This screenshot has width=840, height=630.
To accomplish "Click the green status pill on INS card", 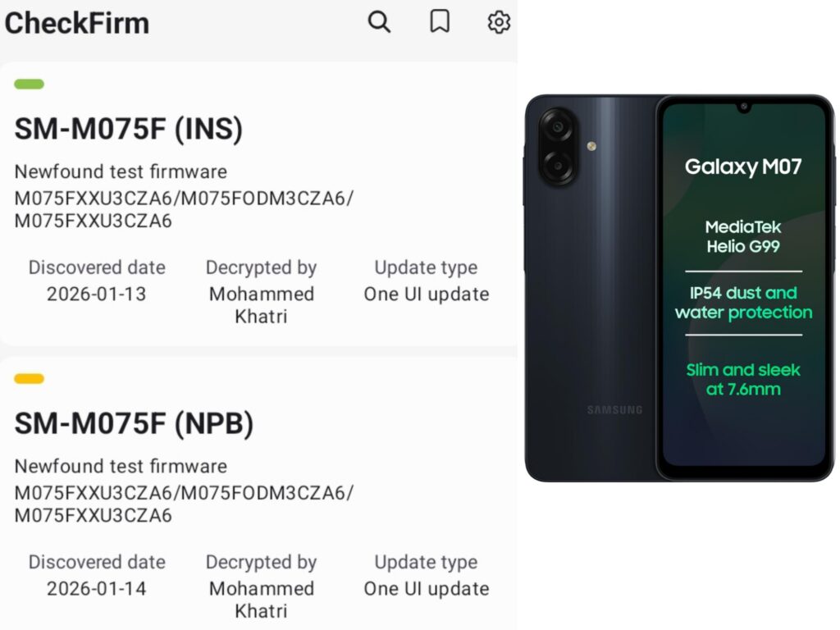I will [29, 84].
